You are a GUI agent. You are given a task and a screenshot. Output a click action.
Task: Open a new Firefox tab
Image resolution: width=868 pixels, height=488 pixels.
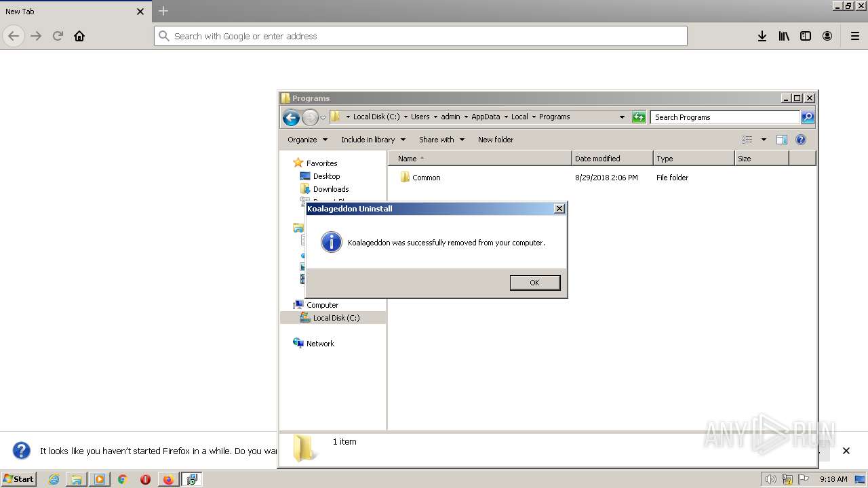tap(163, 11)
